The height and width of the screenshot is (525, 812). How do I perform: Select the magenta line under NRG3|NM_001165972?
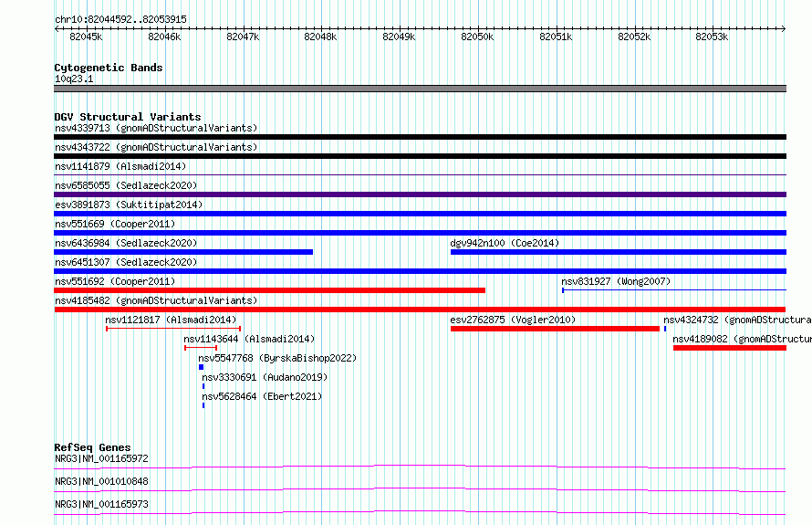(x=420, y=467)
